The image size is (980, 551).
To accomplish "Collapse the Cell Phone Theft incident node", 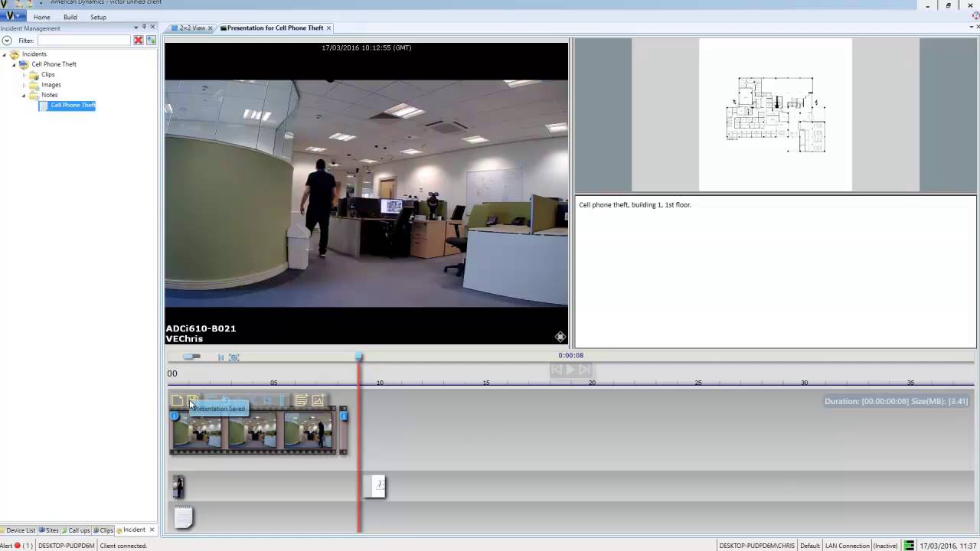I will click(14, 64).
